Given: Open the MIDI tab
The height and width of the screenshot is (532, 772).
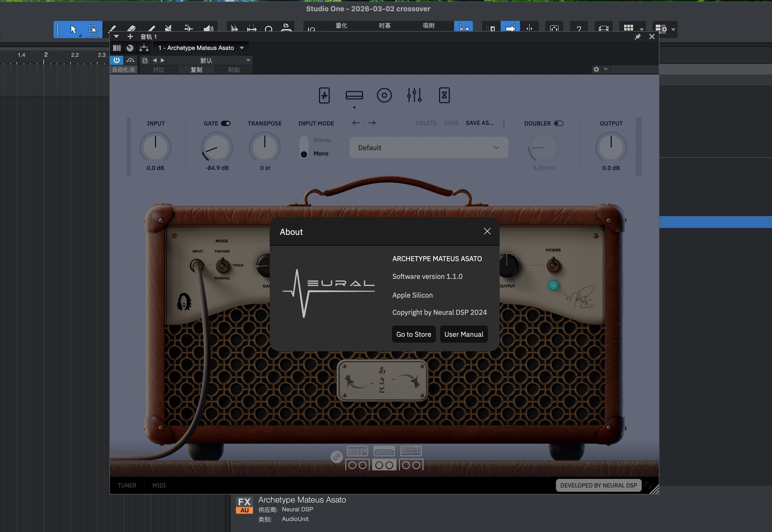Looking at the screenshot, I should point(159,485).
